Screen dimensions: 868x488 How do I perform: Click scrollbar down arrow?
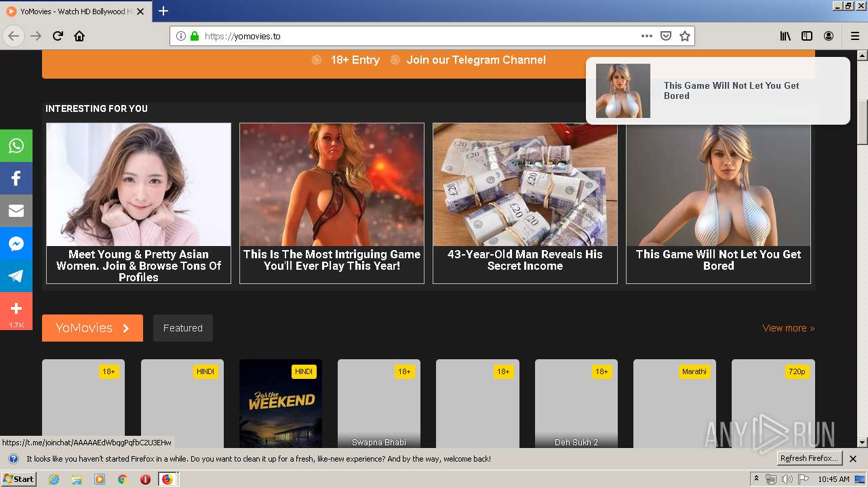(863, 443)
